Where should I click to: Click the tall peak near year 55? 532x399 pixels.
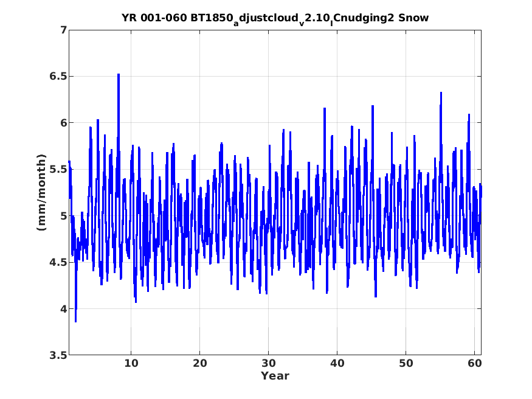pyautogui.click(x=441, y=92)
